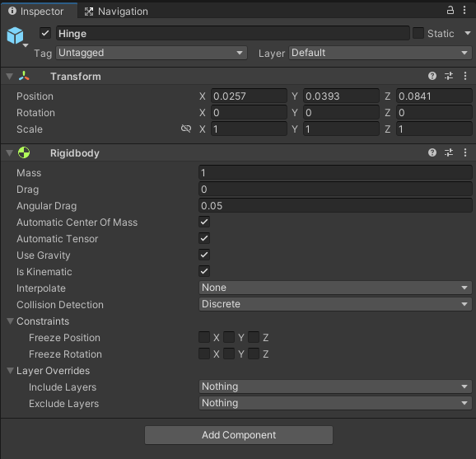Open the Layer dropdown showing Default
This screenshot has height=459, width=476.
380,53
